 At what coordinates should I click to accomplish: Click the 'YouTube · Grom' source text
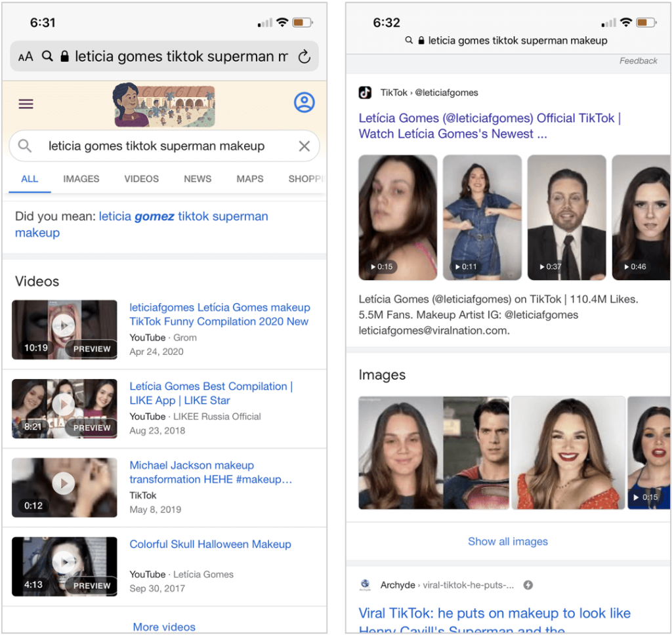[x=163, y=338]
